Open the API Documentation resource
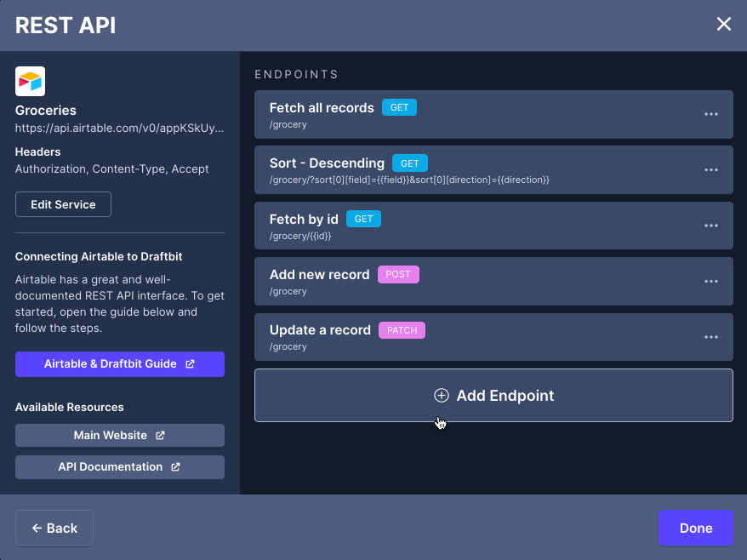Viewport: 747px width, 560px height. (120, 467)
